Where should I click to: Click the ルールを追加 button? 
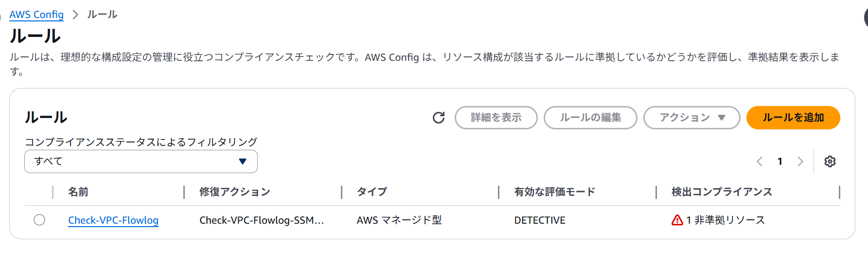793,118
